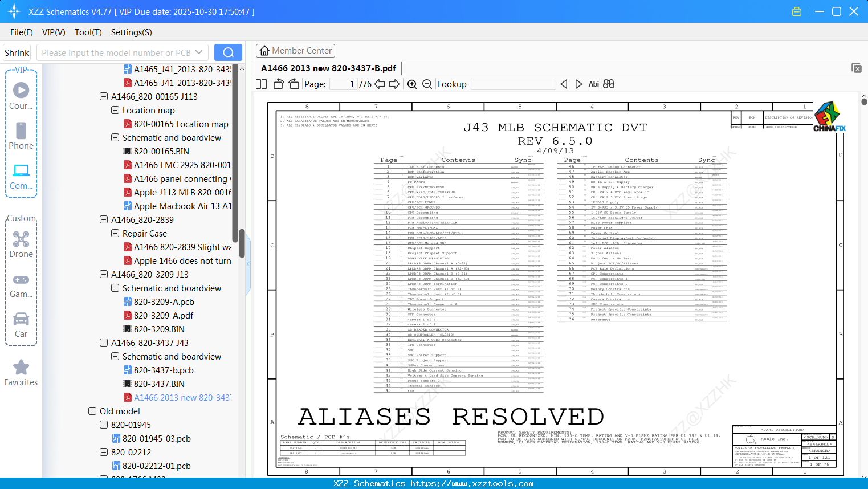Go to the next page arrow
The height and width of the screenshot is (489, 868).
coord(394,84)
